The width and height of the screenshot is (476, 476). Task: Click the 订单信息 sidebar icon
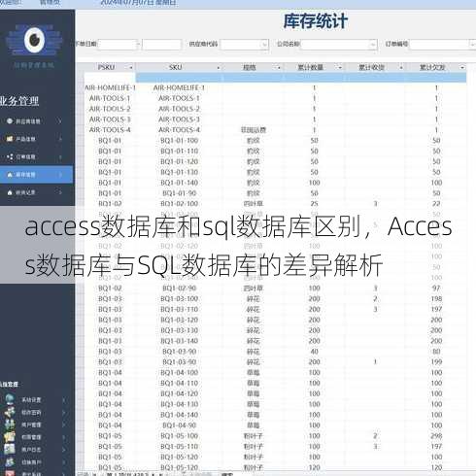pyautogui.click(x=10, y=156)
